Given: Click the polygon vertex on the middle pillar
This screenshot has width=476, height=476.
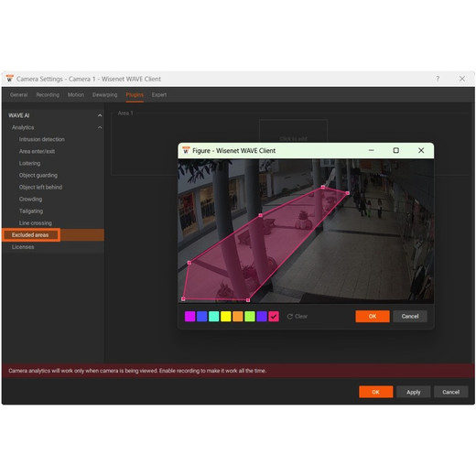Looking at the screenshot, I should 260,215.
